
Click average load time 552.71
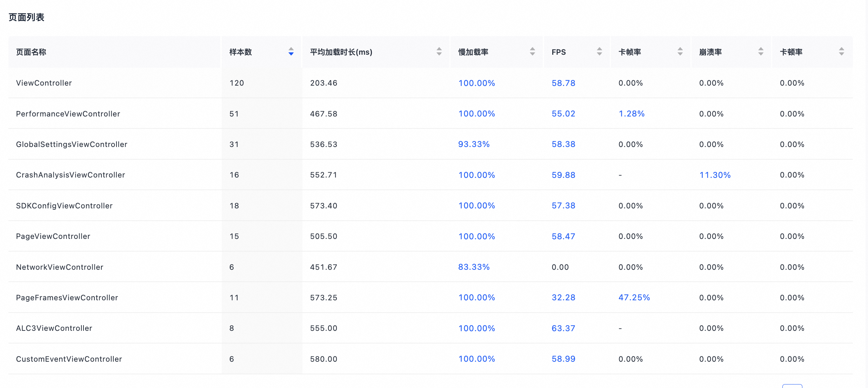tap(323, 175)
